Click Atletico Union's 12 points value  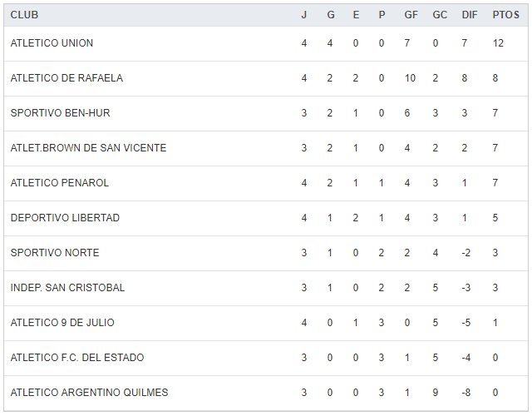[x=498, y=43]
